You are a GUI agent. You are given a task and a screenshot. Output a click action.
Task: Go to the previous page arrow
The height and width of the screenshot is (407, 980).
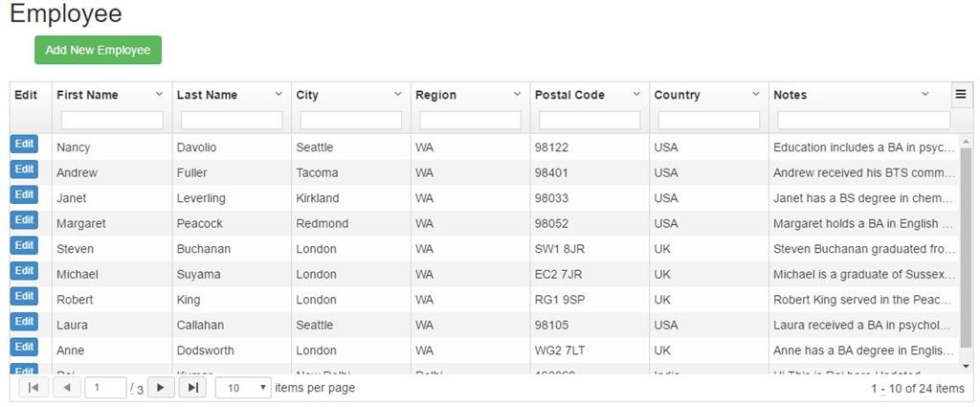(x=66, y=388)
